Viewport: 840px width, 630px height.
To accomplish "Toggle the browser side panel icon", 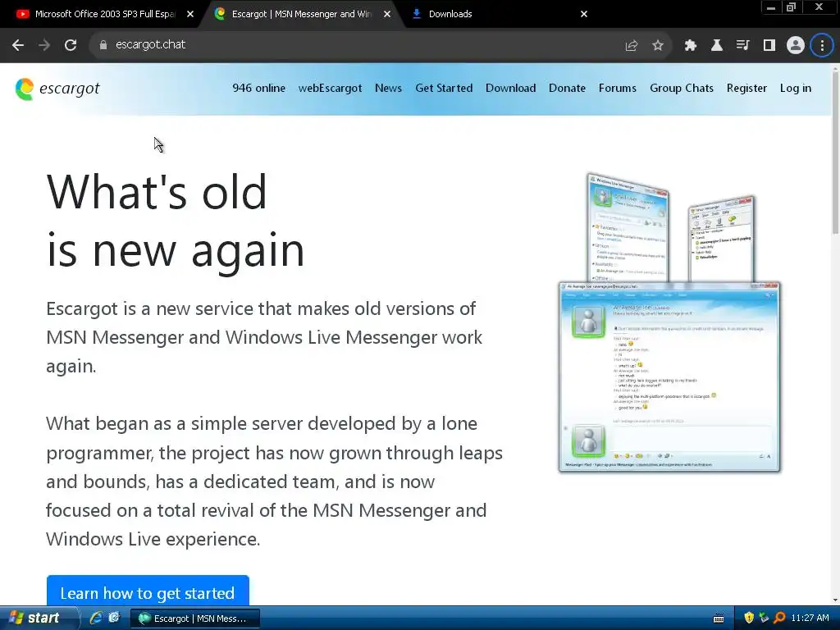I will (769, 46).
